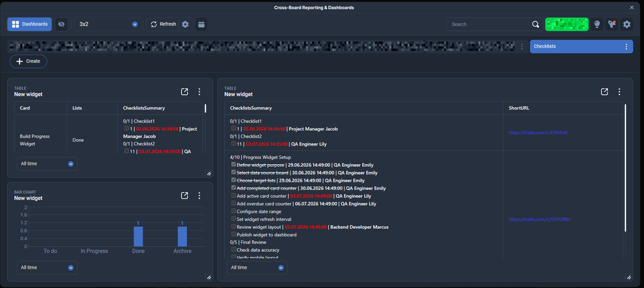Screen dimensions: 644x288
Task: Open large table widget in new window
Action: 604,91
